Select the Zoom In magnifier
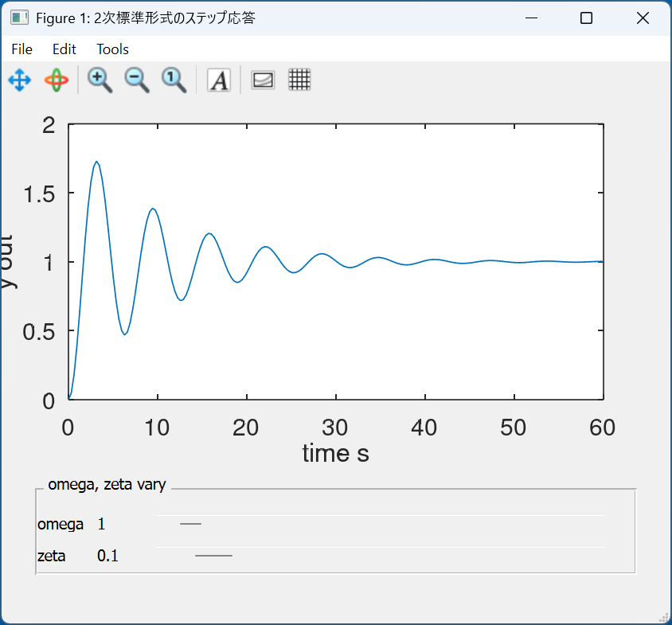Image resolution: width=672 pixels, height=625 pixels. click(100, 80)
